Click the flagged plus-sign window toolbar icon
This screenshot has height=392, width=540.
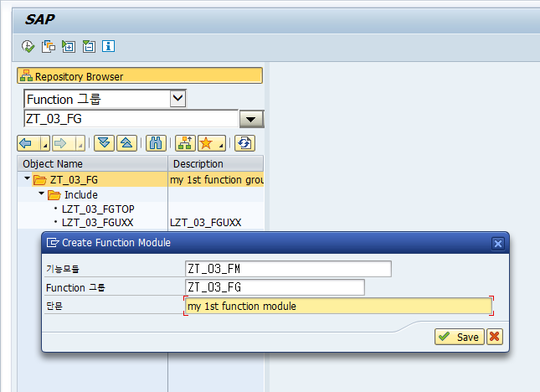pos(69,46)
